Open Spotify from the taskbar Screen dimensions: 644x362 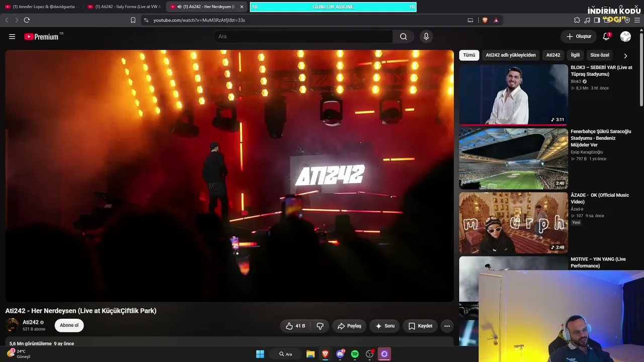coord(355,354)
